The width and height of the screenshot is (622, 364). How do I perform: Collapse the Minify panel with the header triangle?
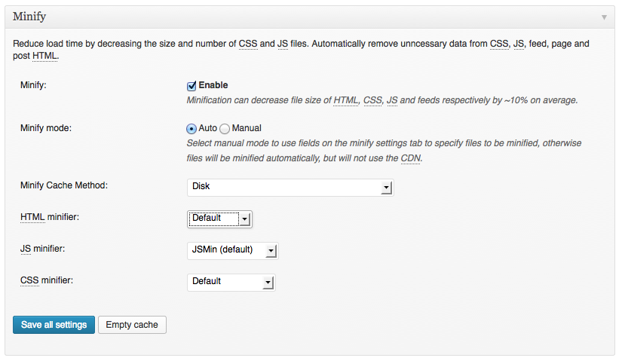point(604,17)
